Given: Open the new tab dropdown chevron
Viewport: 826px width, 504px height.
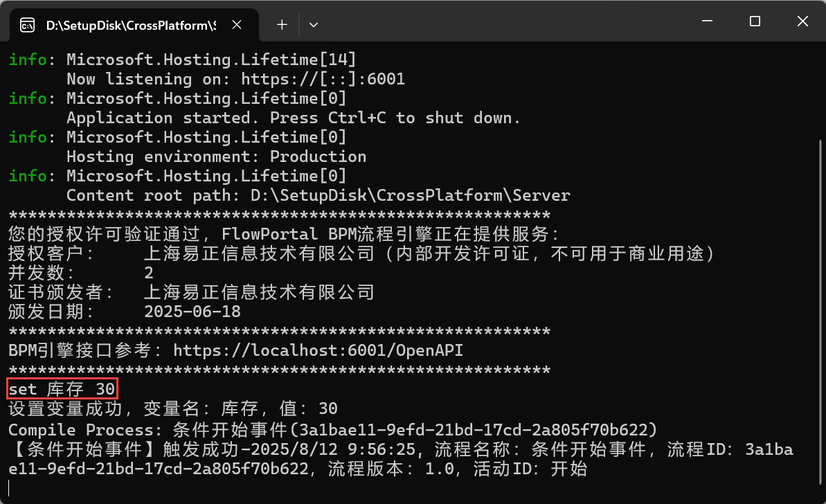Looking at the screenshot, I should click(314, 24).
